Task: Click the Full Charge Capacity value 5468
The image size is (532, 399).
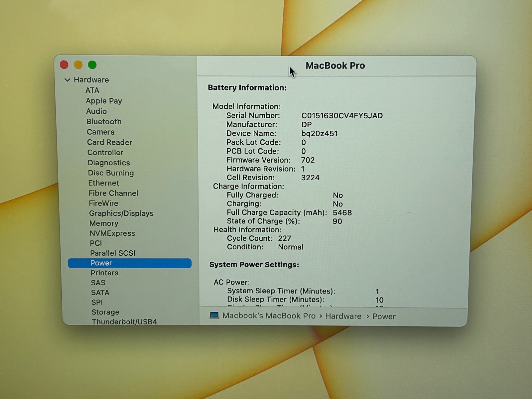Action: click(342, 213)
